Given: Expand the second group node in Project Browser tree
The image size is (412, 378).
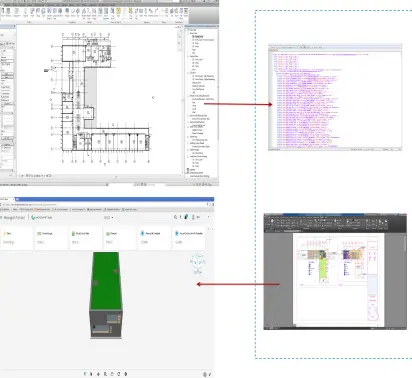Looking at the screenshot, I should click(188, 56).
